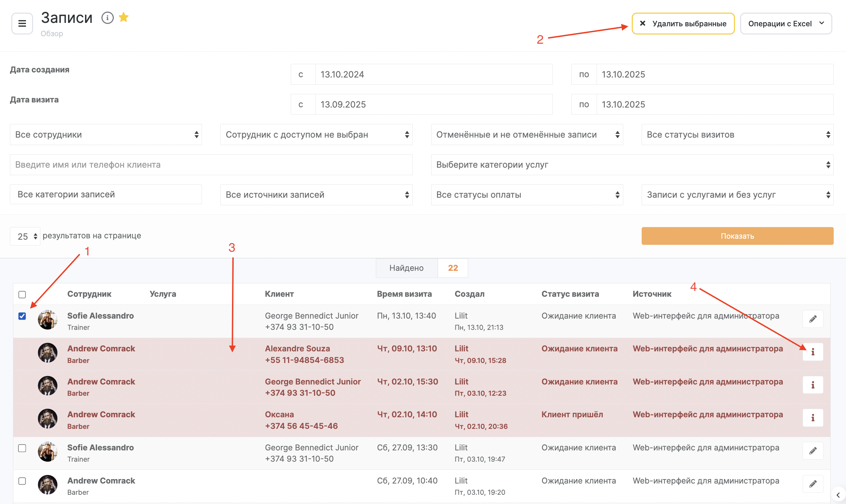Toggle the yellow favorite star icon
This screenshot has width=846, height=504.
click(x=124, y=17)
